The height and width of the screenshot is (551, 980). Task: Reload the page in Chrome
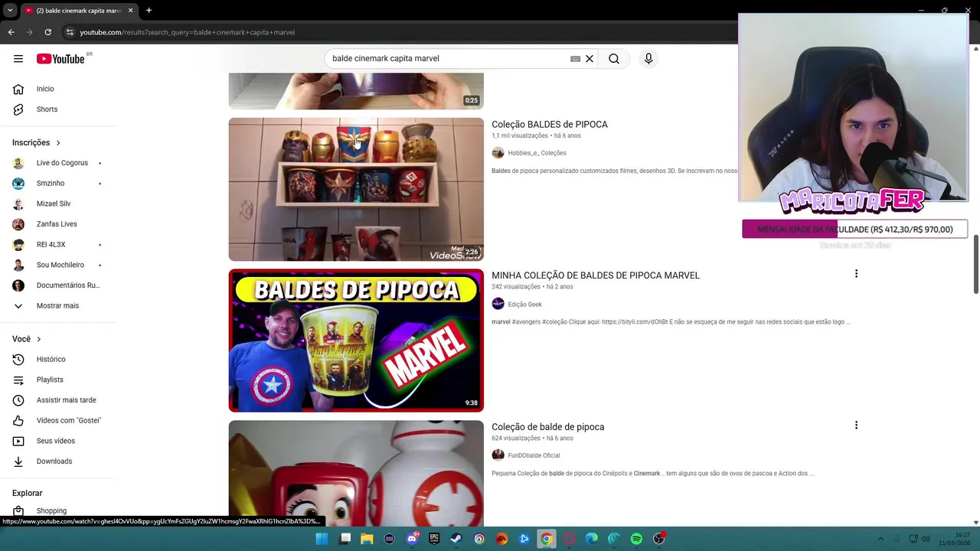pyautogui.click(x=47, y=32)
